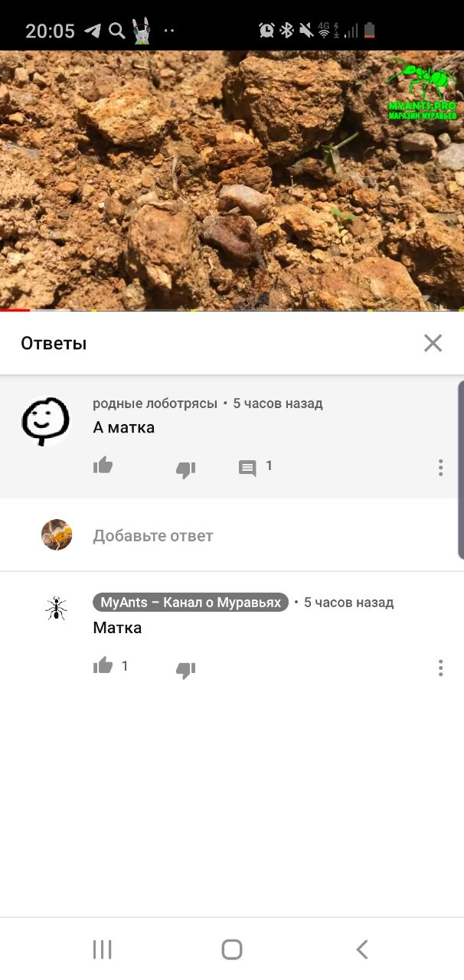Close the Ответы replies panel

tap(433, 343)
